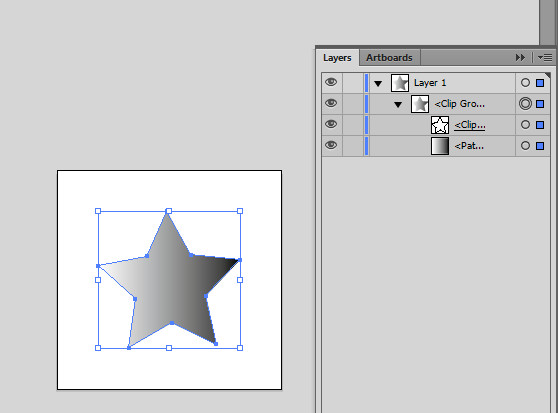Select the Layers tab

(x=337, y=58)
